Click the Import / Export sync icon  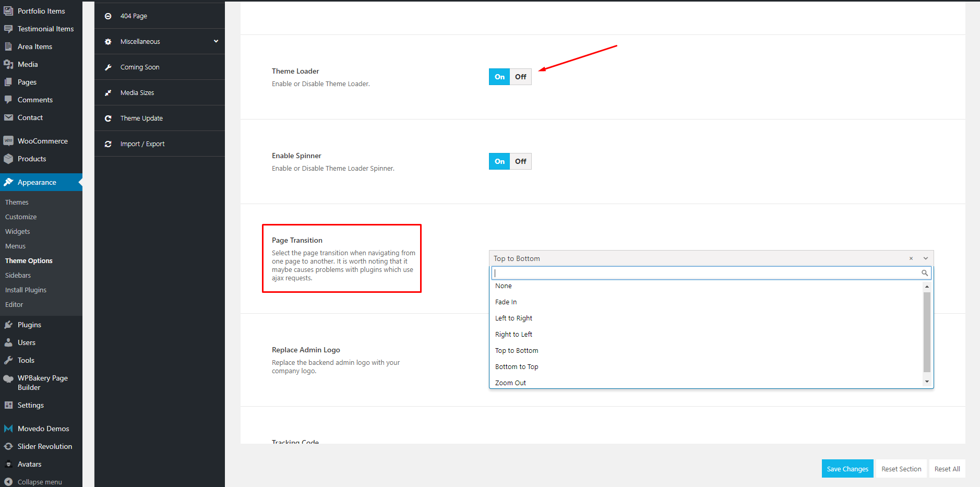(x=108, y=144)
